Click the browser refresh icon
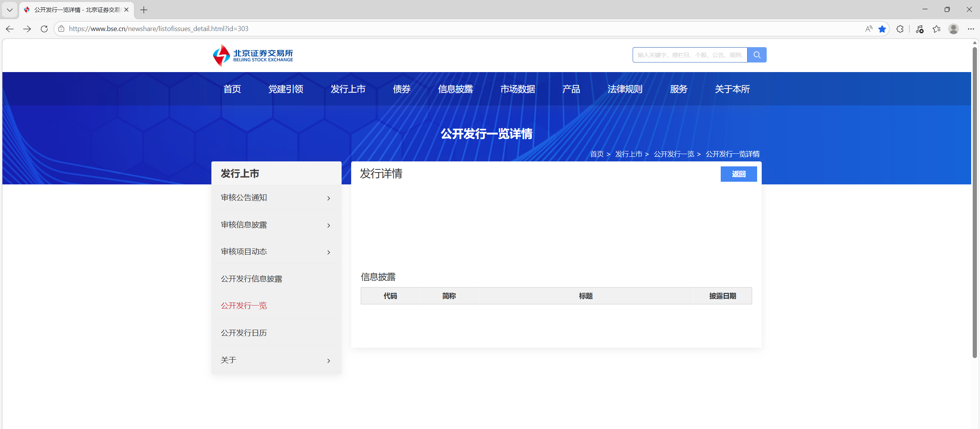 click(44, 29)
